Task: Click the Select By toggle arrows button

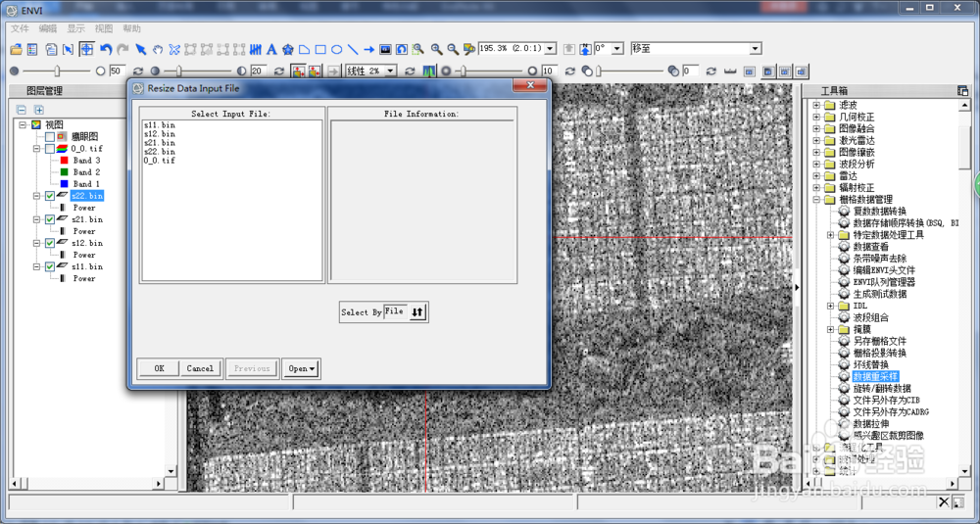Action: [417, 311]
